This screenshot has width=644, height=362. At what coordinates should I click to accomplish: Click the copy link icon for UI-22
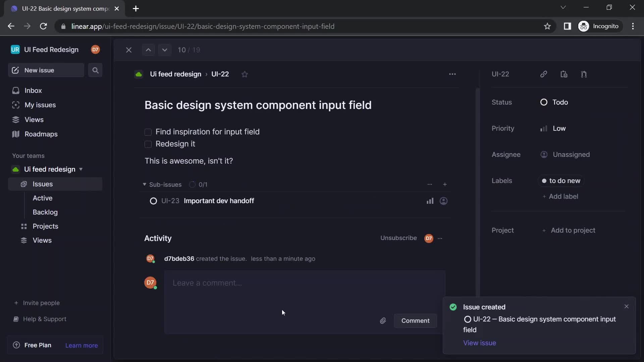[x=543, y=74]
